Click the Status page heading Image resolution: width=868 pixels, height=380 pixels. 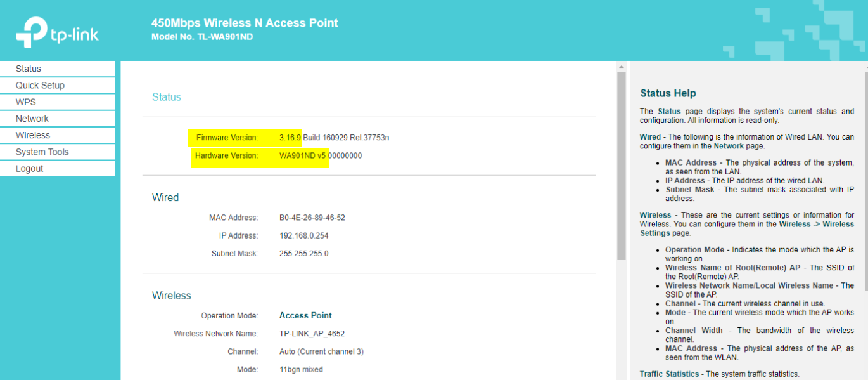click(x=167, y=97)
